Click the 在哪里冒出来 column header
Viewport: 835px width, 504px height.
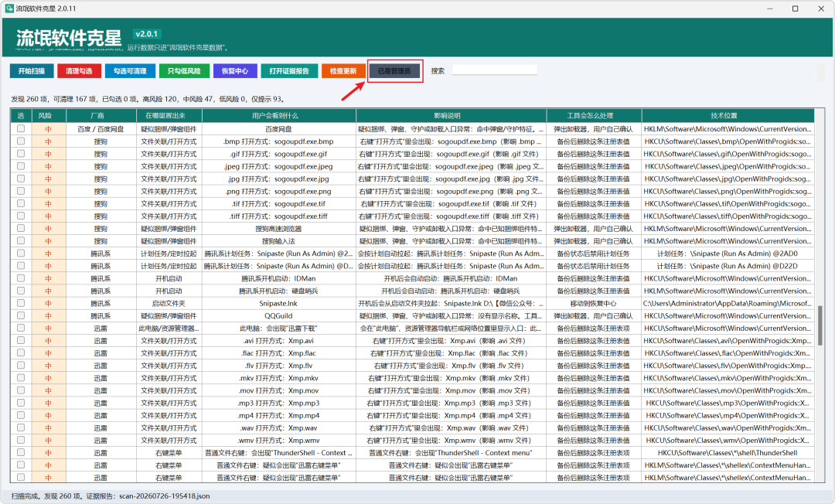pyautogui.click(x=169, y=115)
